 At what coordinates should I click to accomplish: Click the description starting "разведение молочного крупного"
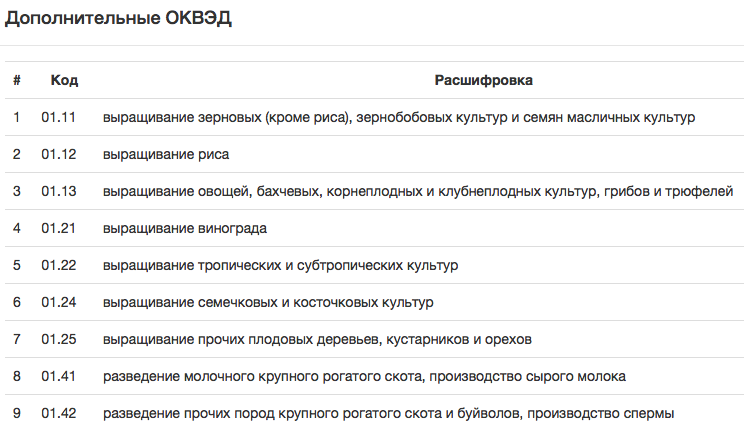pos(364,376)
